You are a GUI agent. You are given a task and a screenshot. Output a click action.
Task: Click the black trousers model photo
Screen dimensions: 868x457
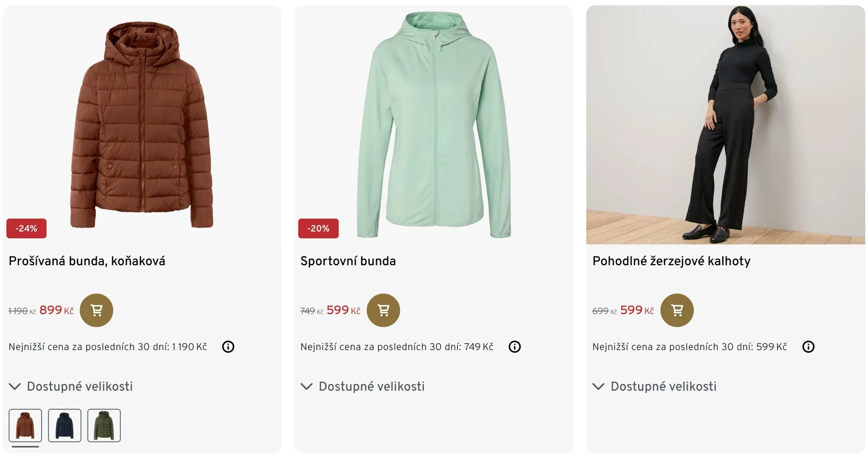[725, 124]
